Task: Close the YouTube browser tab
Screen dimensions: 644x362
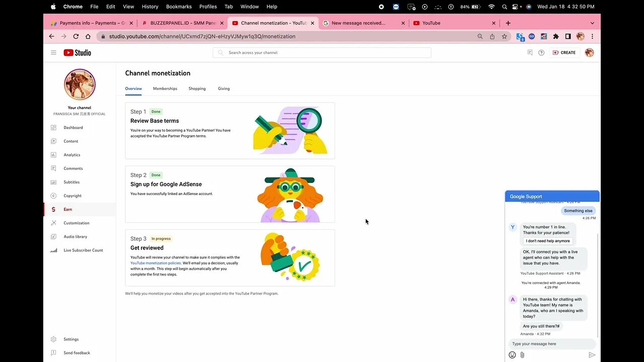Action: 494,23
